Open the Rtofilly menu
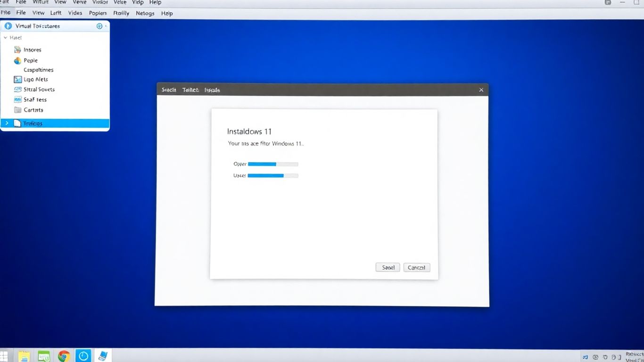The height and width of the screenshot is (362, 644). pyautogui.click(x=121, y=13)
